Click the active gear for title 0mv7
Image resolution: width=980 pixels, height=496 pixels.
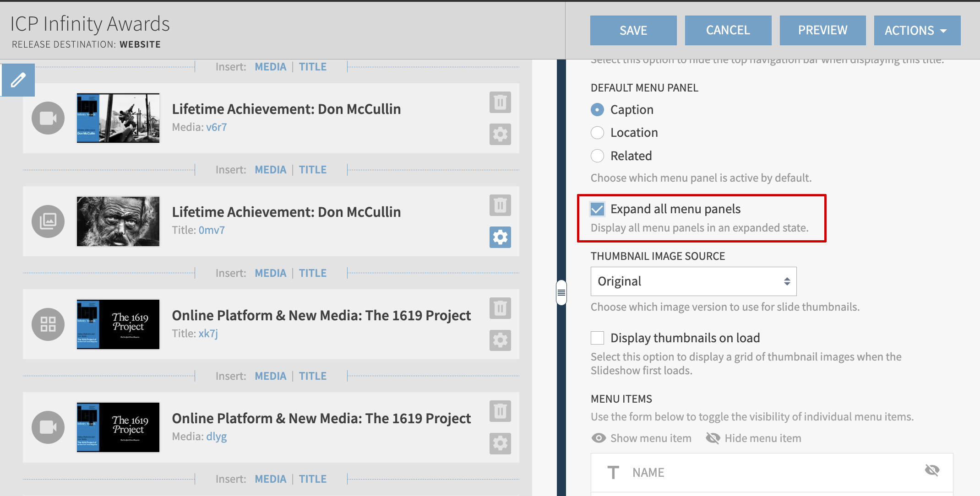pyautogui.click(x=500, y=237)
